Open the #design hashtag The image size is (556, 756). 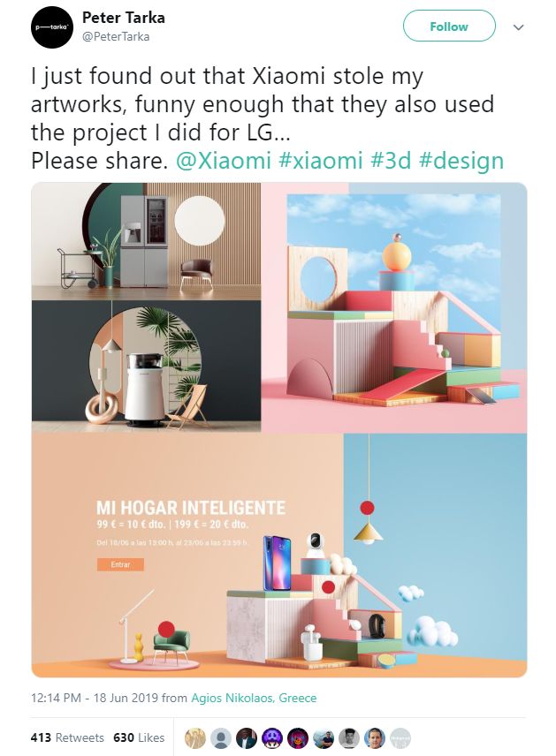[x=461, y=161]
